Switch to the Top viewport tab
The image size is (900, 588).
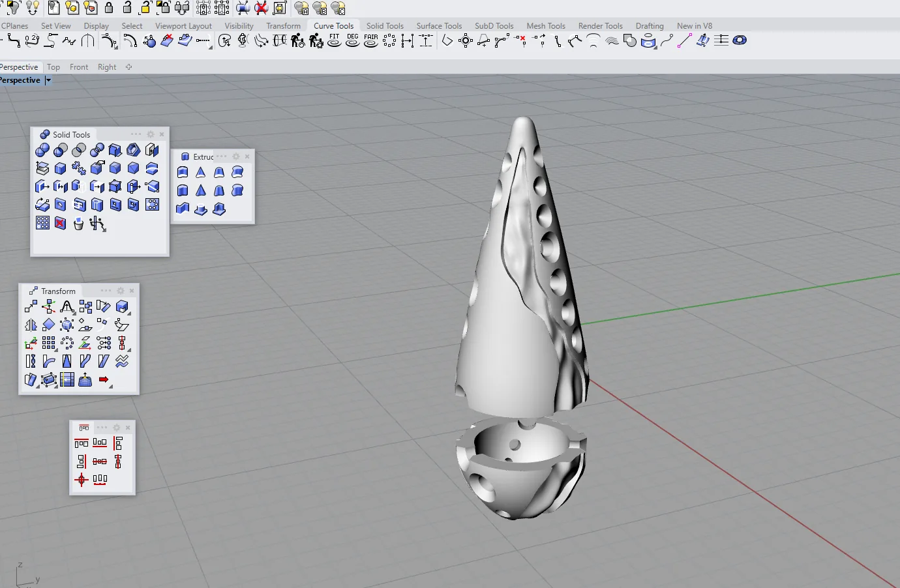[x=53, y=67]
